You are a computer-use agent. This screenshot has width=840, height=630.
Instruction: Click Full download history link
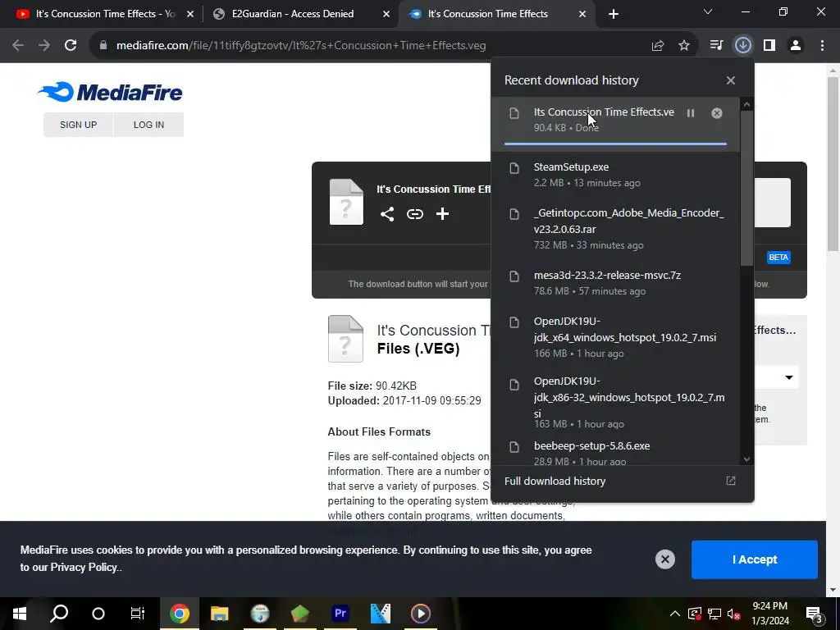pos(555,481)
